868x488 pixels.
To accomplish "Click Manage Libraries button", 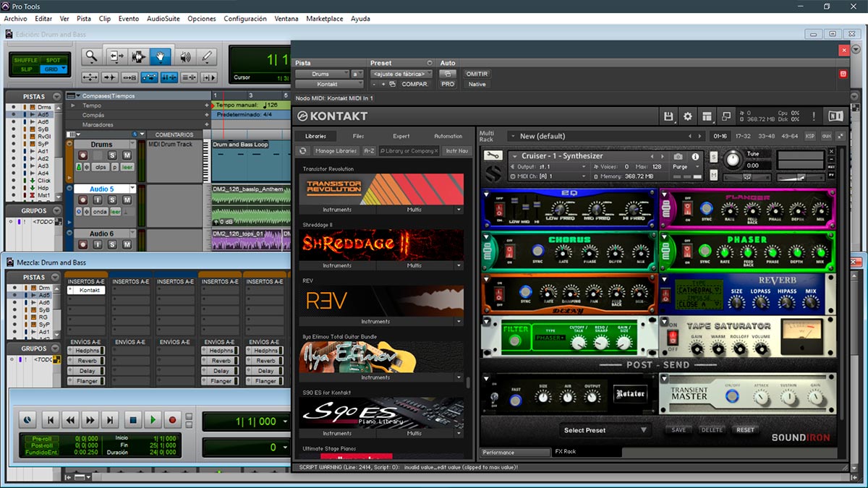I will [x=336, y=150].
